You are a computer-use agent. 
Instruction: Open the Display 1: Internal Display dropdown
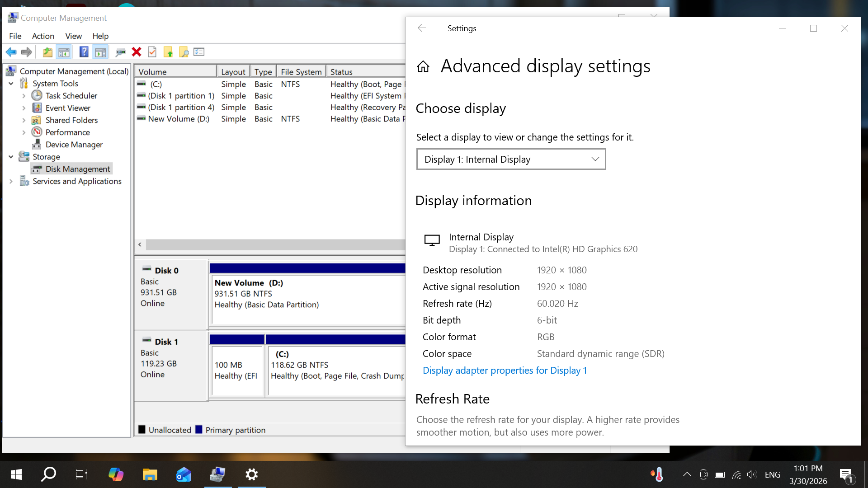click(511, 160)
